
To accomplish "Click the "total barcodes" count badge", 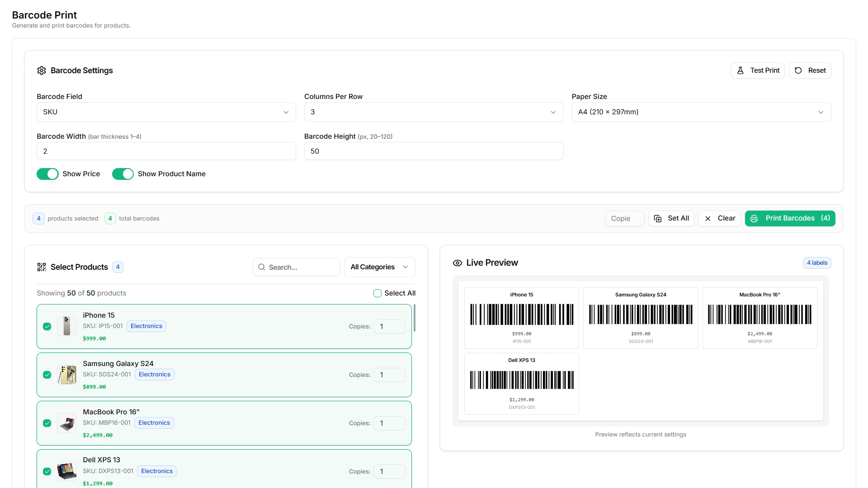I will coord(110,219).
